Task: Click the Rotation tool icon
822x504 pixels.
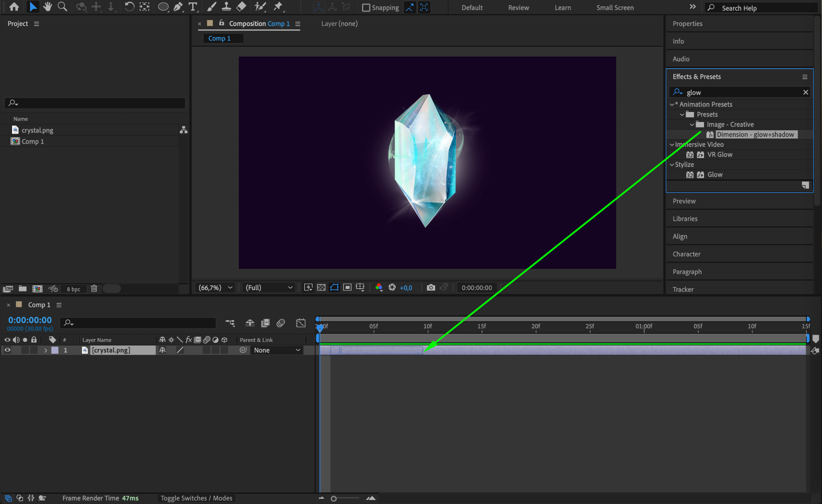Action: click(129, 7)
